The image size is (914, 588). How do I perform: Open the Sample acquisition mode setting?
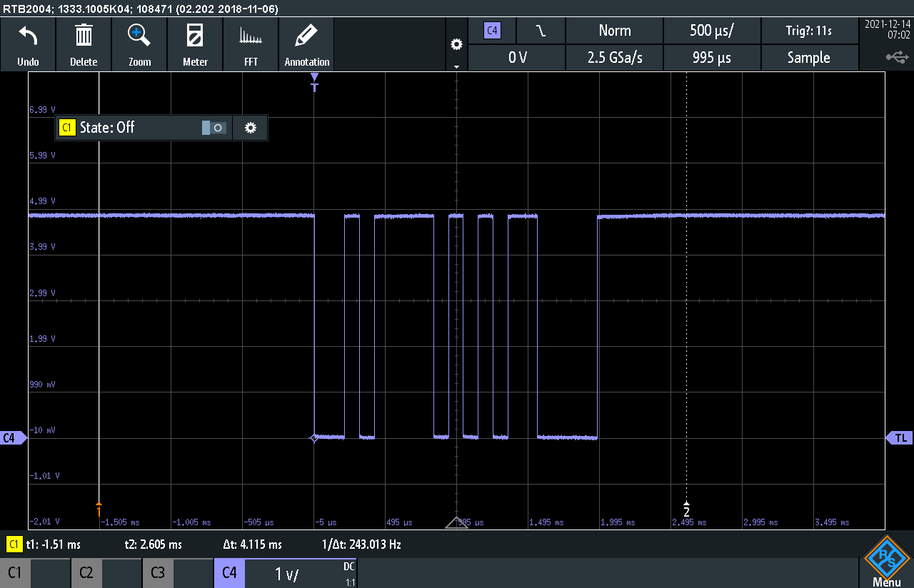(809, 58)
